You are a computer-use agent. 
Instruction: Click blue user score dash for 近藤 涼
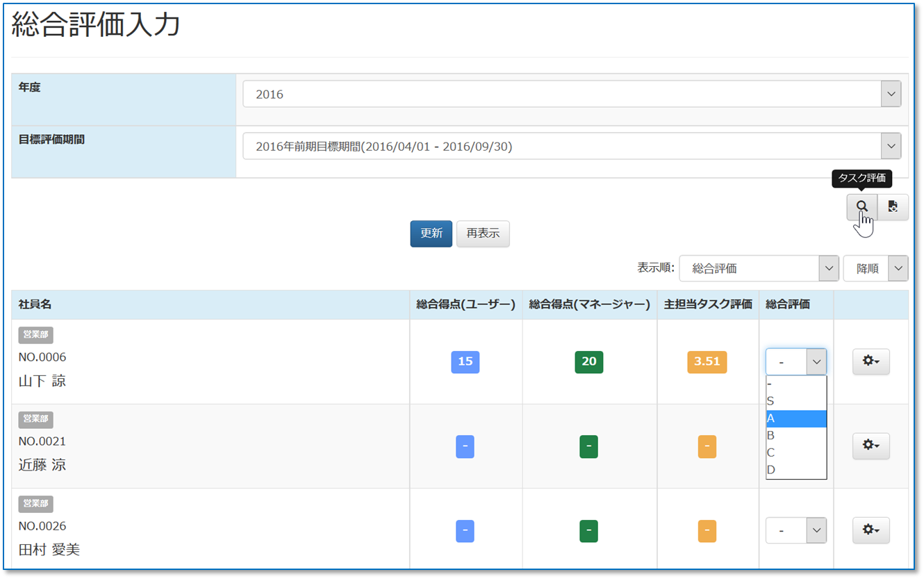coord(465,446)
